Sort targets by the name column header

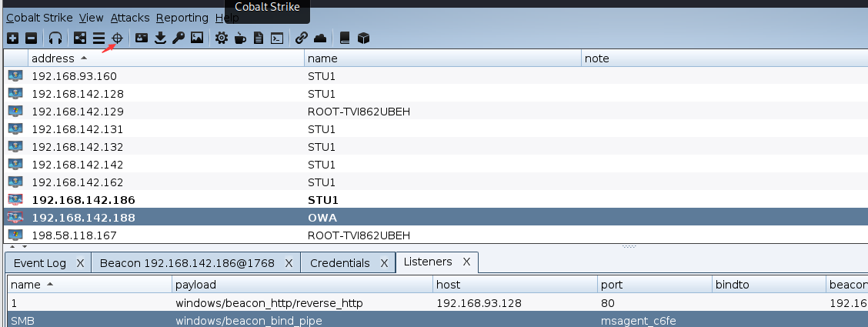tap(443, 58)
